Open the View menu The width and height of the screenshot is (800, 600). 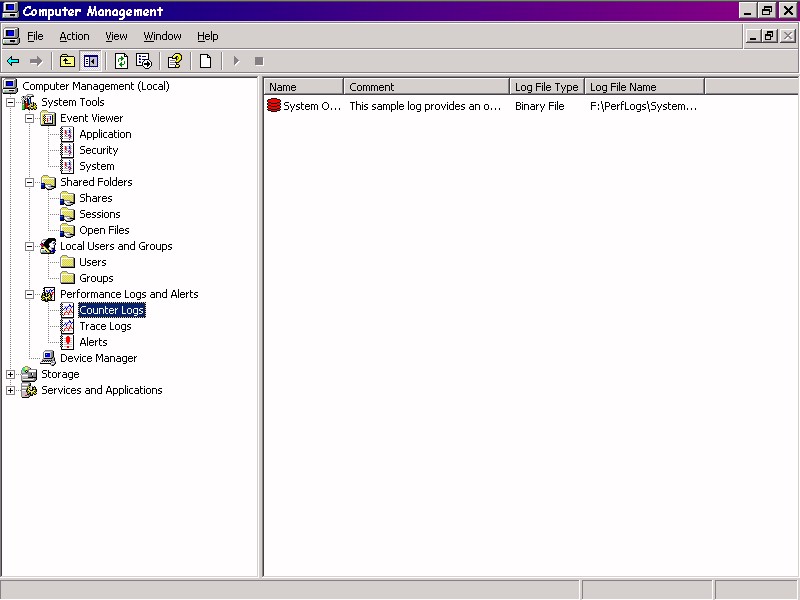pyautogui.click(x=116, y=36)
